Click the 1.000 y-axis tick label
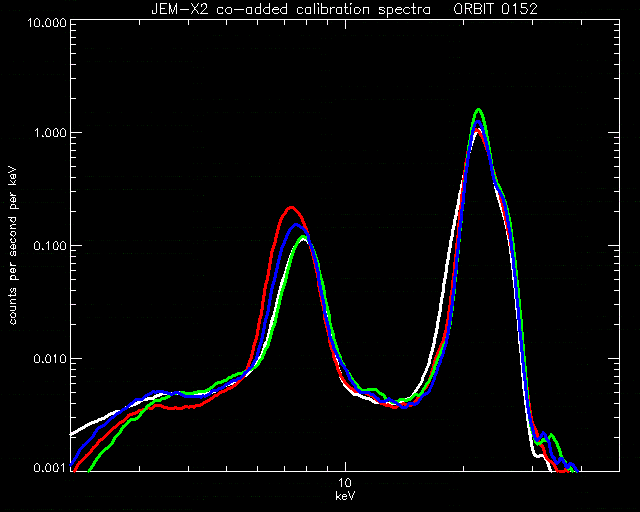The width and height of the screenshot is (640, 512). 50,133
